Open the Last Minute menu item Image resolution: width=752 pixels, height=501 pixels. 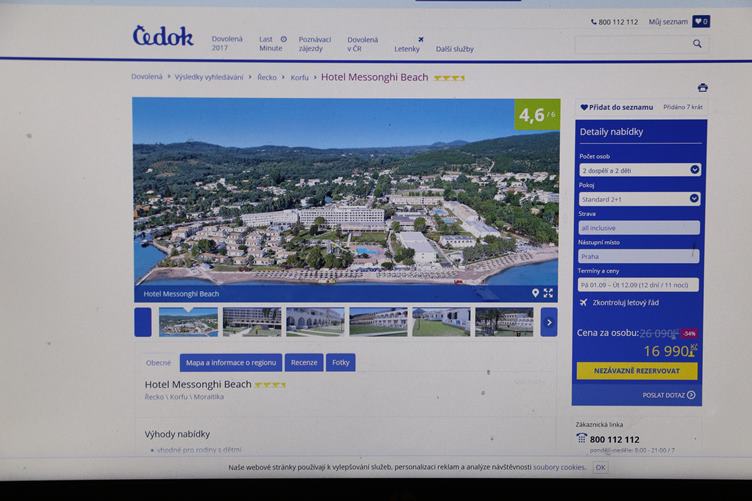(272, 44)
